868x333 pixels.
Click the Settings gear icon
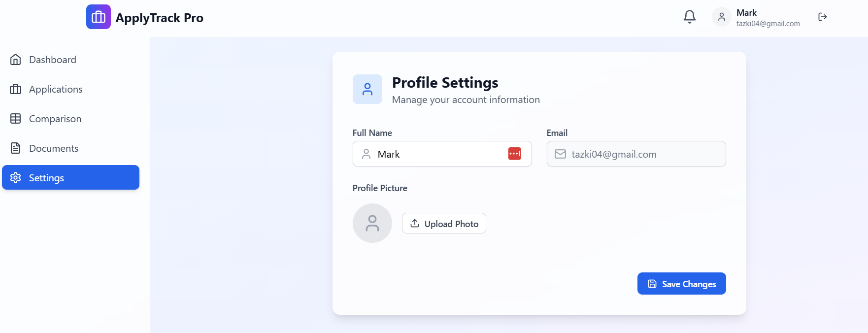16,178
